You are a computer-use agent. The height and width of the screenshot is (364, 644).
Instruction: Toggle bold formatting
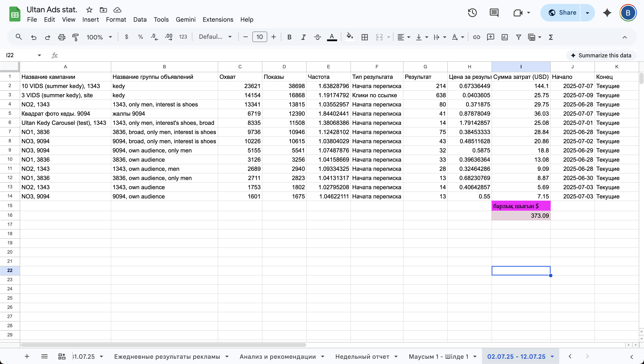(289, 37)
